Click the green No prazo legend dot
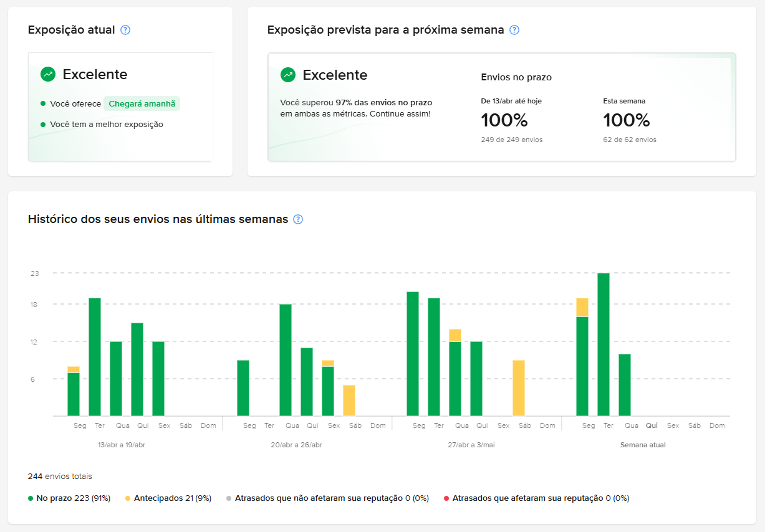 (x=31, y=498)
